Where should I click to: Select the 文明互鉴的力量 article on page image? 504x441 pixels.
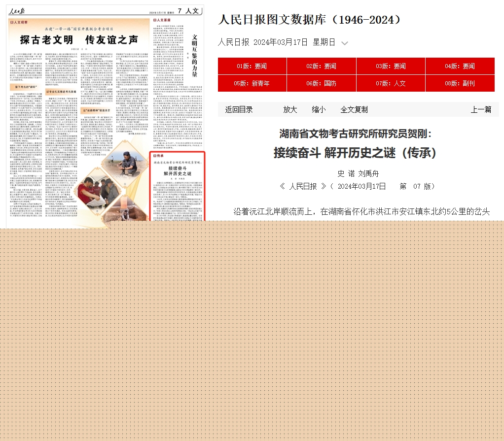[x=194, y=56]
